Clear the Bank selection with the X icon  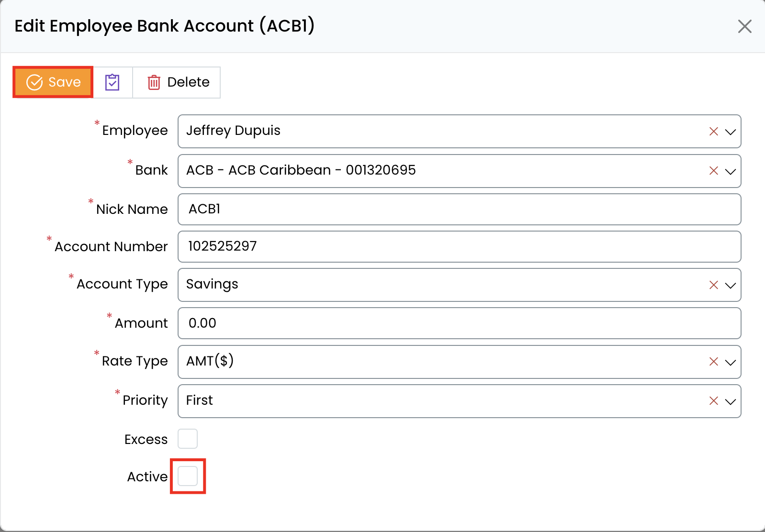(x=713, y=171)
